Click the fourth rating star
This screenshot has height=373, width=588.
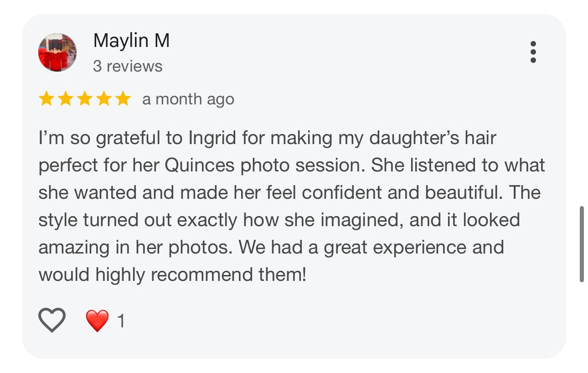[103, 99]
